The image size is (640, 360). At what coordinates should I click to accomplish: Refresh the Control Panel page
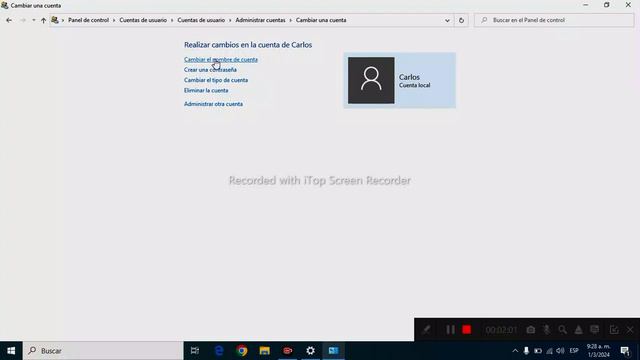tap(461, 20)
